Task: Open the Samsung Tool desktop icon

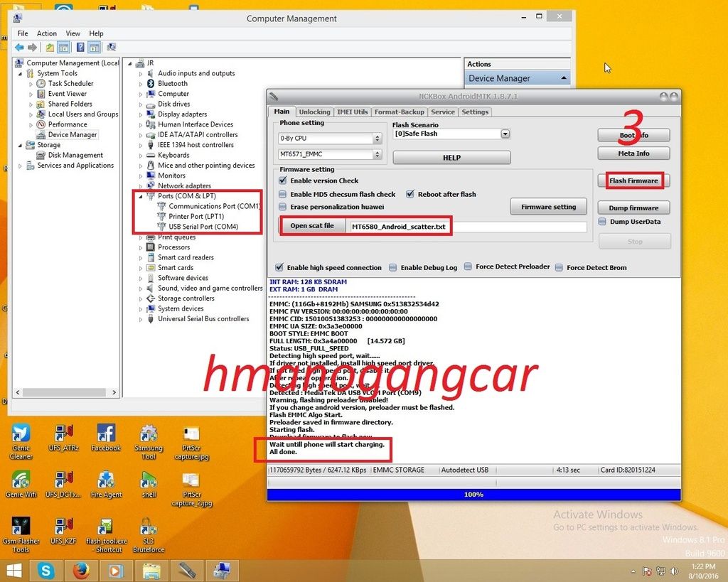Action: tap(148, 433)
